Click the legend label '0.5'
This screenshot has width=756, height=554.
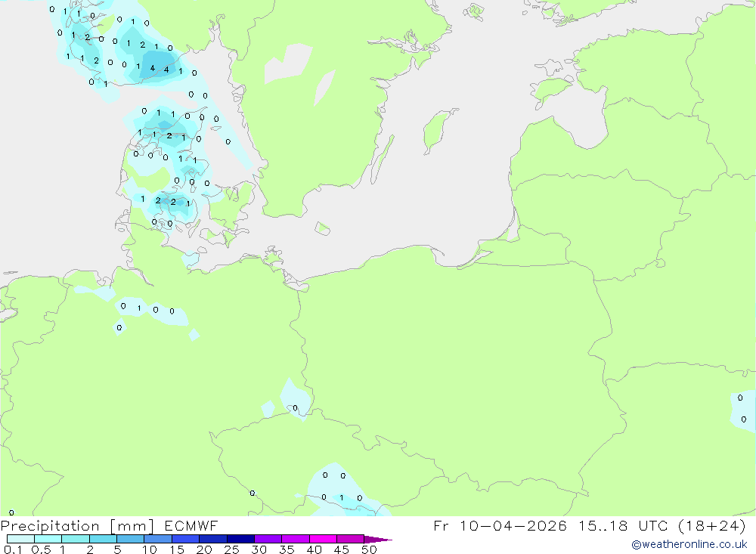click(41, 549)
